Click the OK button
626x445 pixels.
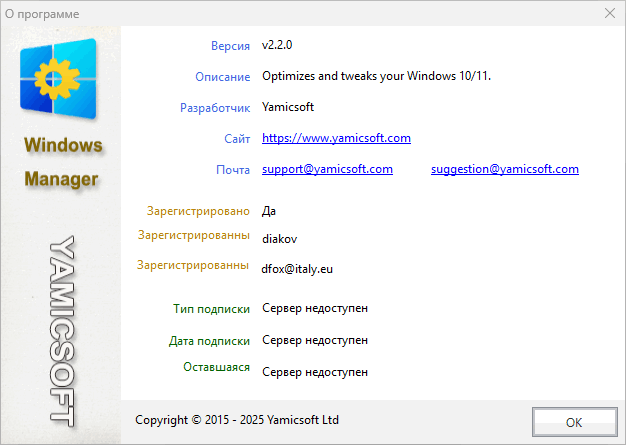tap(574, 422)
